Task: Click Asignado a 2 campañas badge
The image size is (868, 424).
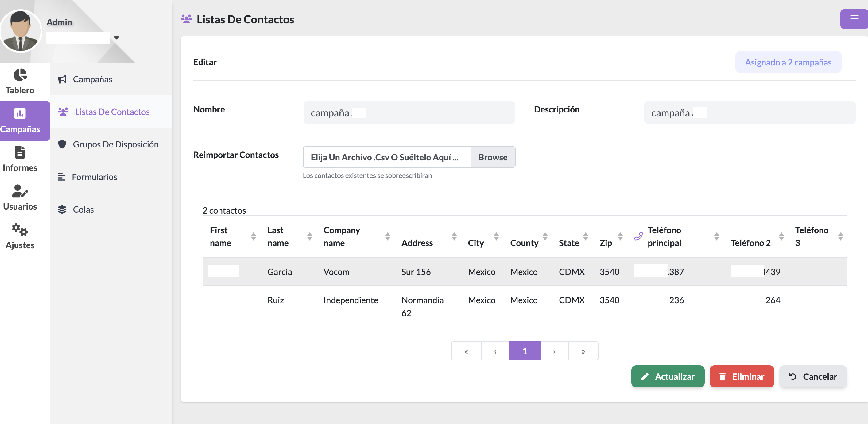Action: click(x=788, y=62)
